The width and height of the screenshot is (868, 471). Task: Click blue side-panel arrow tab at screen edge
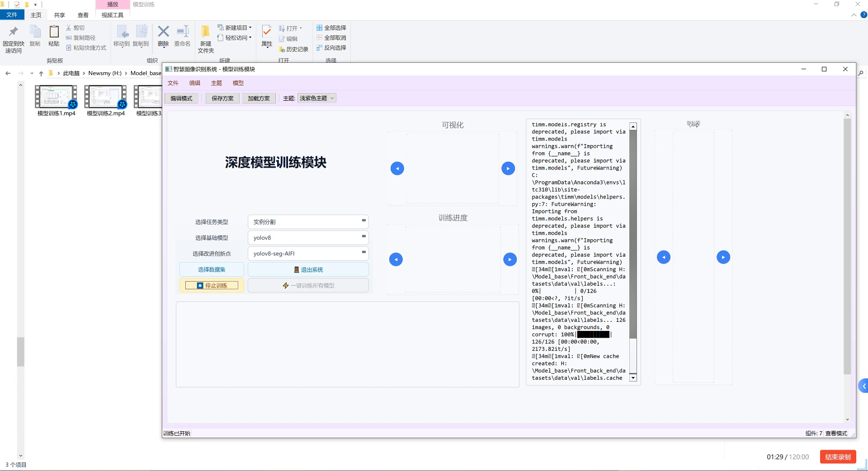click(863, 386)
